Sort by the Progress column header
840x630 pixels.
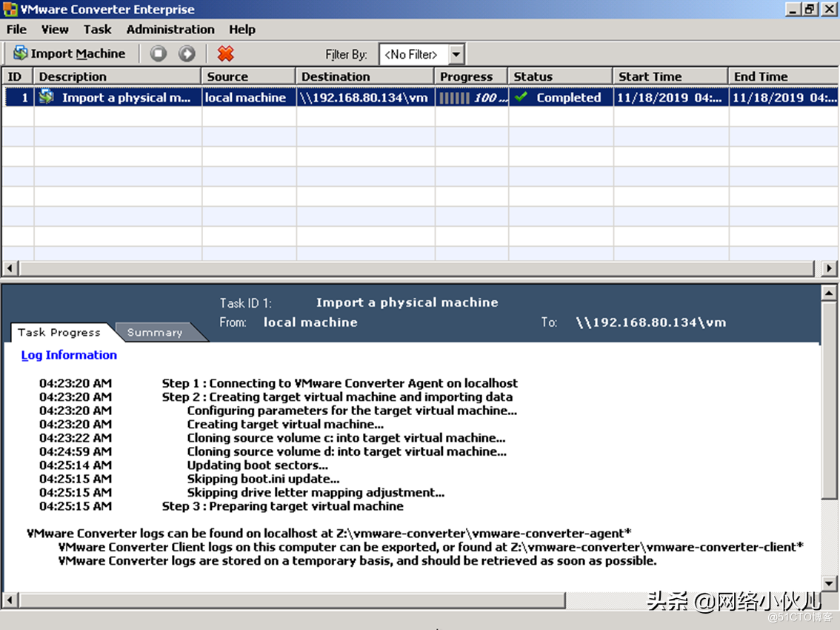pyautogui.click(x=471, y=76)
